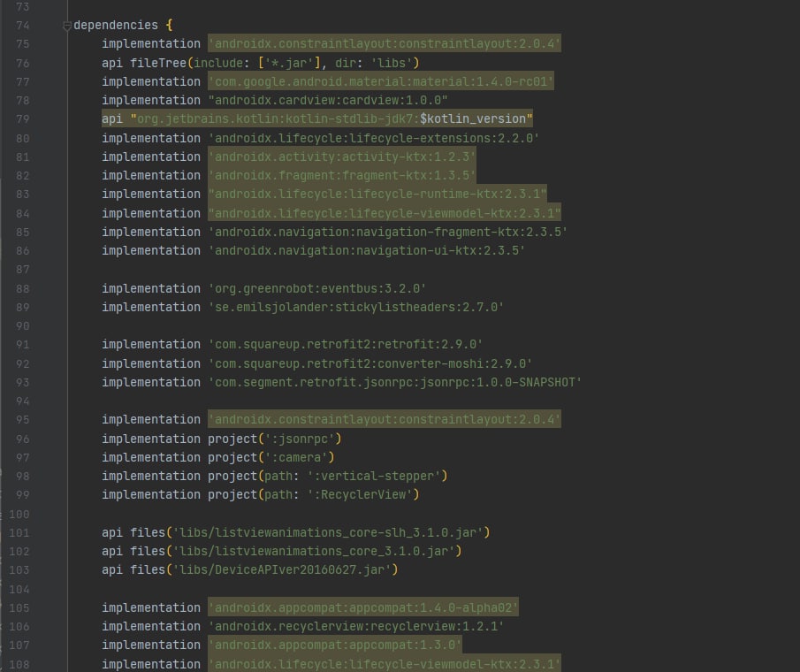This screenshot has height=672, width=800.
Task: Click the 'api' keyword on line 103
Action: [112, 569]
